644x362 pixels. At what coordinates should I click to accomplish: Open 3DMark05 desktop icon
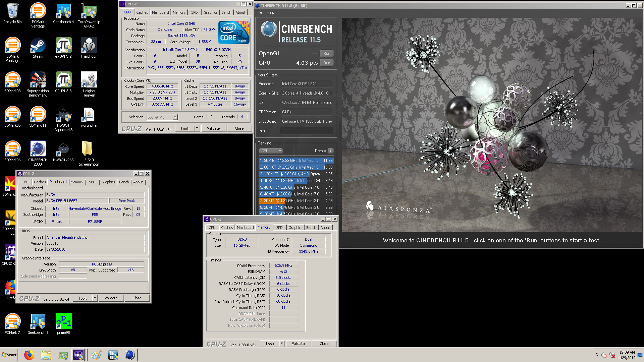[x=12, y=117]
